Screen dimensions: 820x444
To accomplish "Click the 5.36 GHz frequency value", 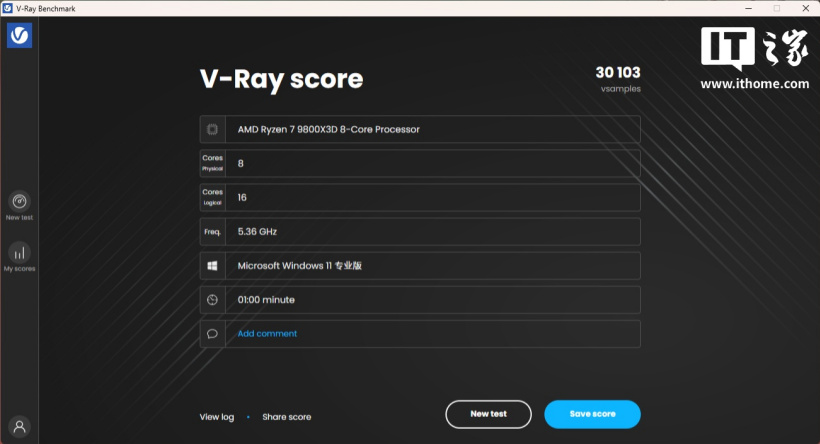I will pyautogui.click(x=257, y=232).
